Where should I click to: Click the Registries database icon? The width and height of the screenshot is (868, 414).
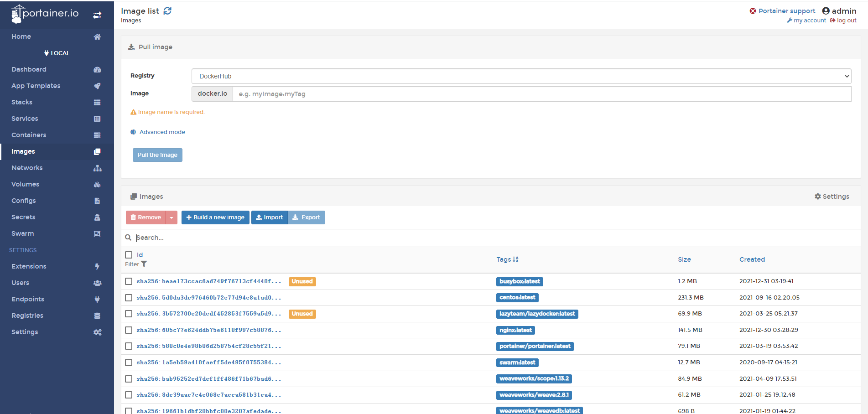tap(97, 316)
